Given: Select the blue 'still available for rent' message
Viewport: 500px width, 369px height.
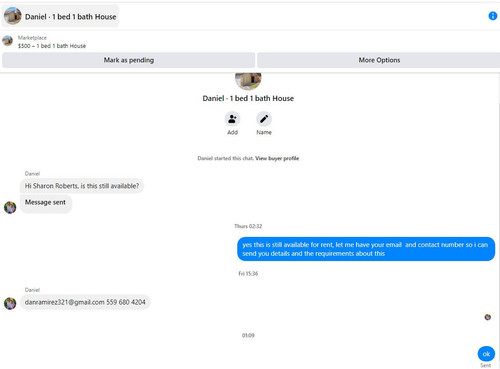Looking at the screenshot, I should tap(366, 249).
